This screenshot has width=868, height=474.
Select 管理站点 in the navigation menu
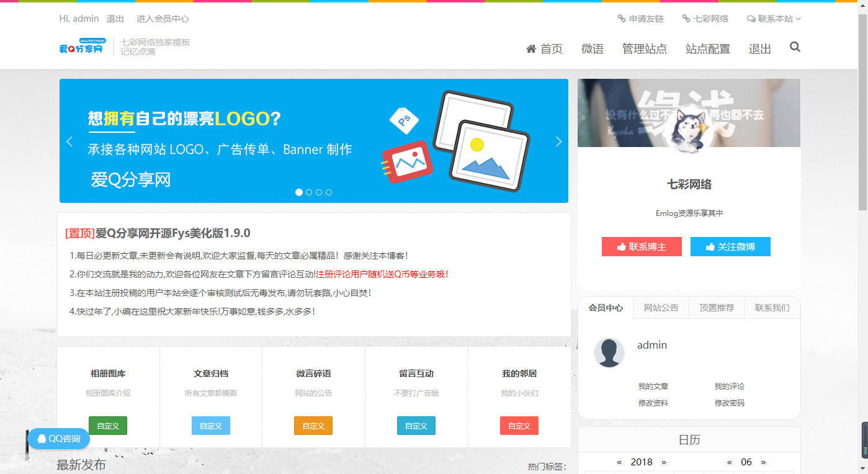click(x=645, y=48)
